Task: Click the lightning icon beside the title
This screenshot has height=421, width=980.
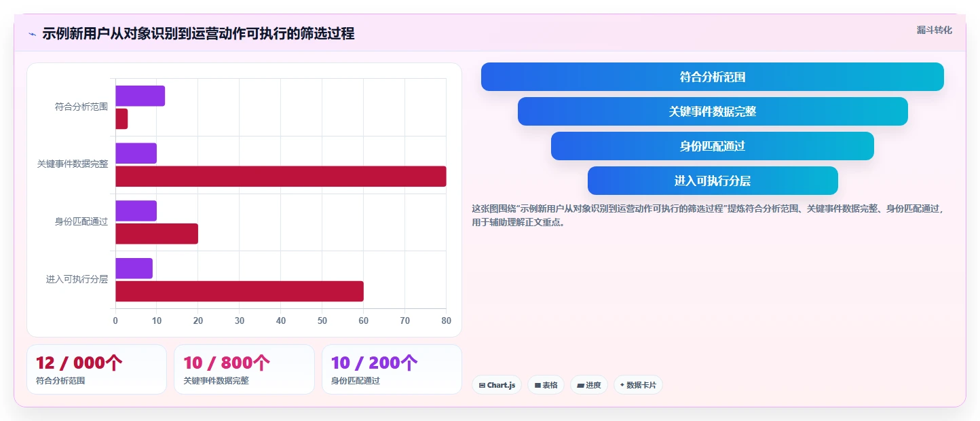Action: tap(32, 34)
